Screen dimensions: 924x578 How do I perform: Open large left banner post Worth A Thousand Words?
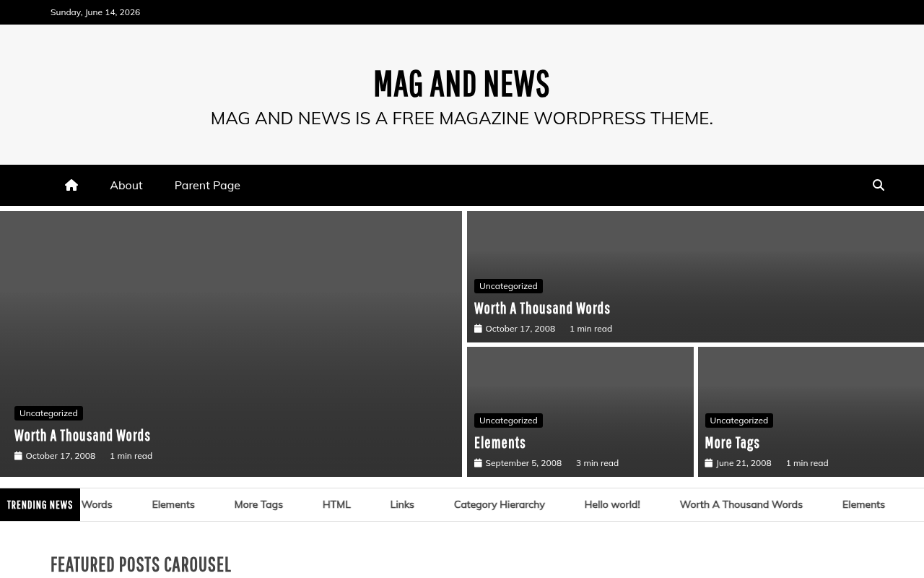pos(82,435)
